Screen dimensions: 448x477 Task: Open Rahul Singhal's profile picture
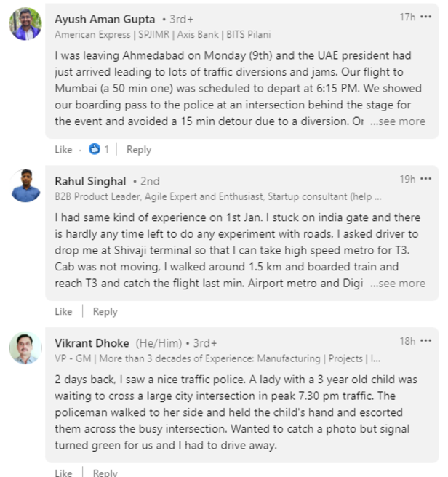pos(25,186)
